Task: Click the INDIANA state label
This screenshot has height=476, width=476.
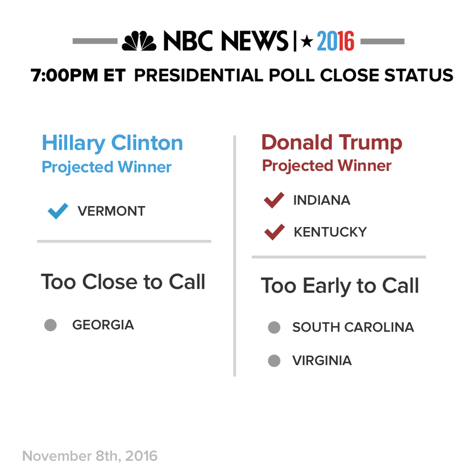Action: [321, 200]
